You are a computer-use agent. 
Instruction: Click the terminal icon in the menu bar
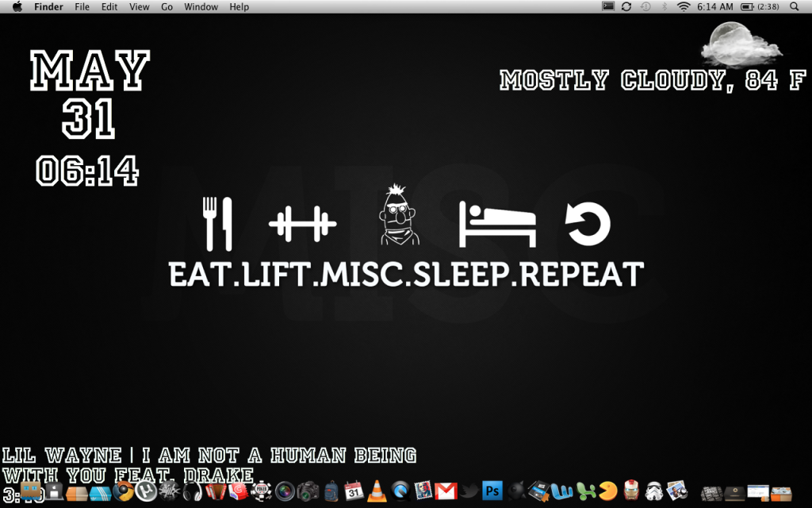pyautogui.click(x=608, y=6)
